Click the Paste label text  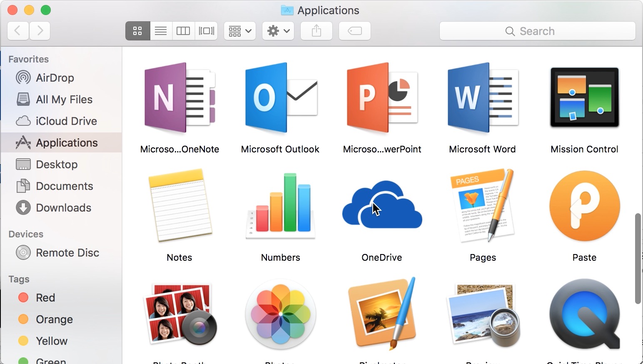click(x=584, y=257)
